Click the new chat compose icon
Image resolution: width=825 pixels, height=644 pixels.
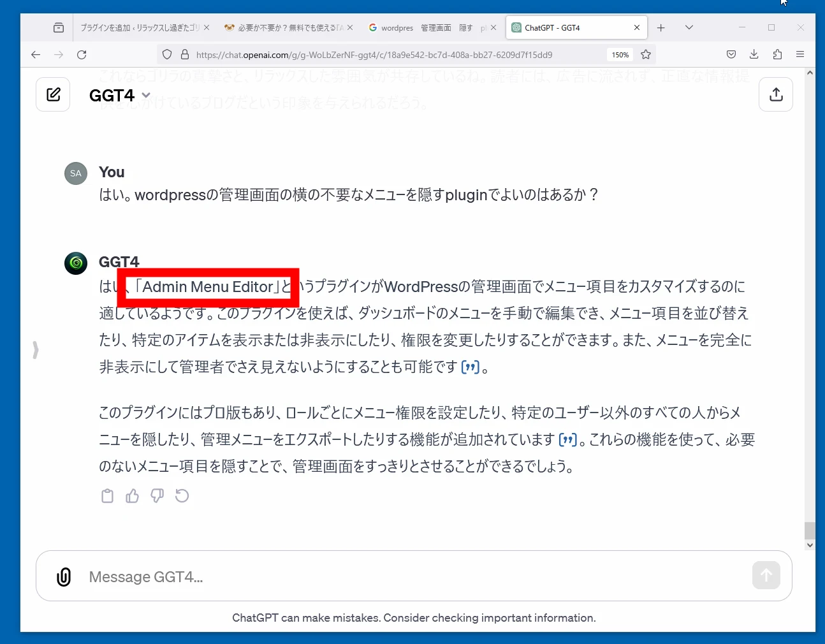tap(54, 95)
